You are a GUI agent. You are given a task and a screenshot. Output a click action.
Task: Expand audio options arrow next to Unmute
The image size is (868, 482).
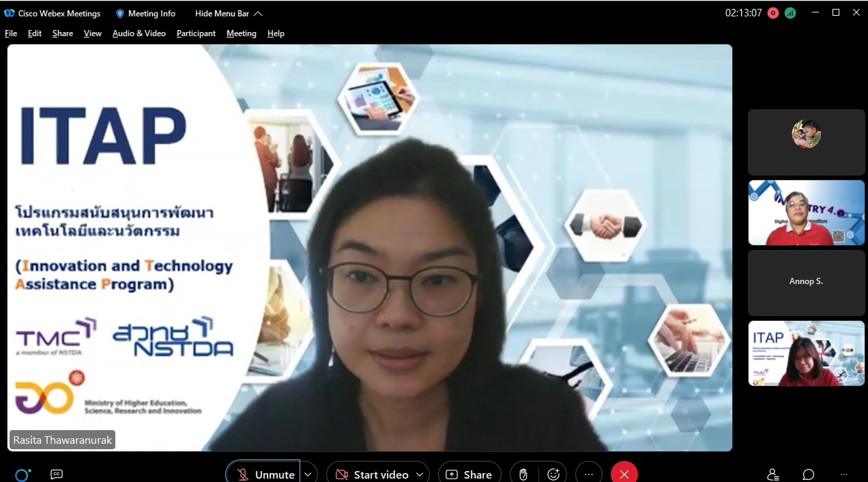[308, 474]
